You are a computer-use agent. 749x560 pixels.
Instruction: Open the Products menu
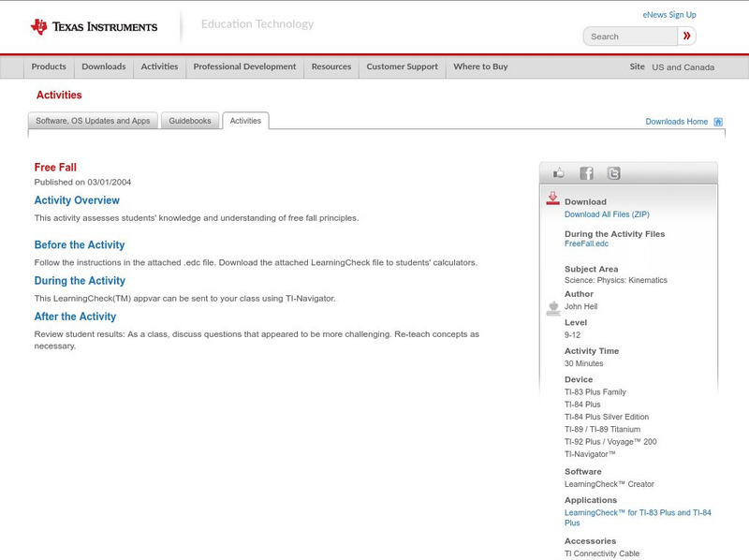(x=49, y=66)
